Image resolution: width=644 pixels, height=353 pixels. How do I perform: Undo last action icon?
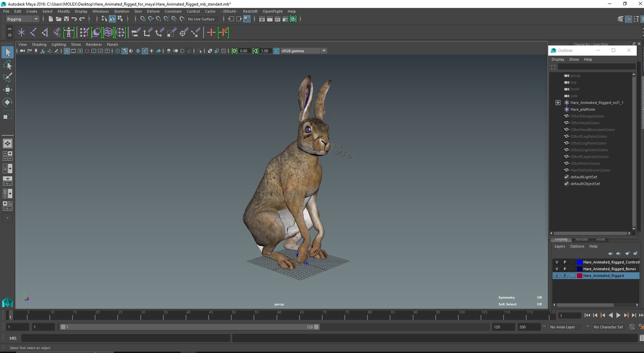tap(74, 19)
